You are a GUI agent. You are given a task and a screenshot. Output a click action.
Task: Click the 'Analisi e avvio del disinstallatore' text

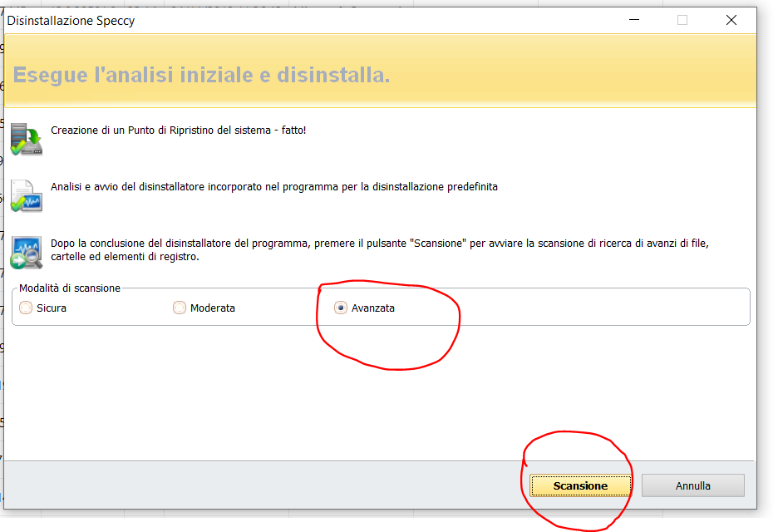pyautogui.click(x=274, y=187)
